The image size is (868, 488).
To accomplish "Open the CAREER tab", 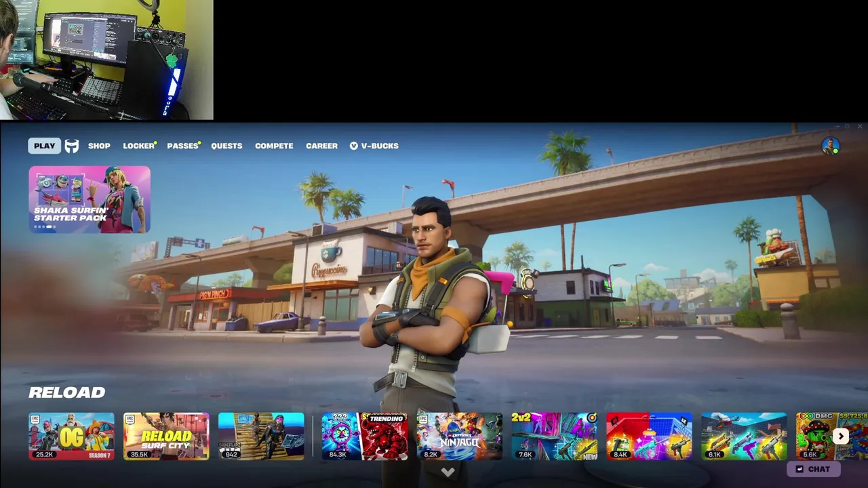I will (x=321, y=146).
